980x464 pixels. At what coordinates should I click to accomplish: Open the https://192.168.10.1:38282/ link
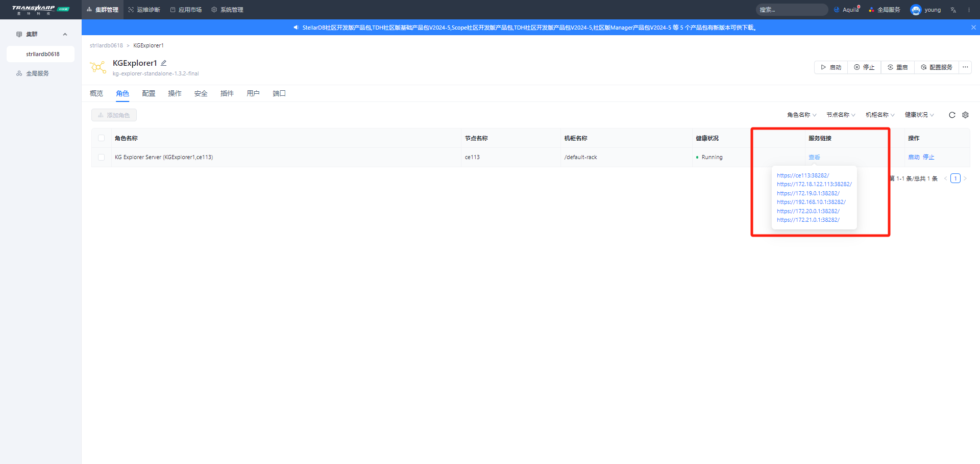tap(811, 202)
